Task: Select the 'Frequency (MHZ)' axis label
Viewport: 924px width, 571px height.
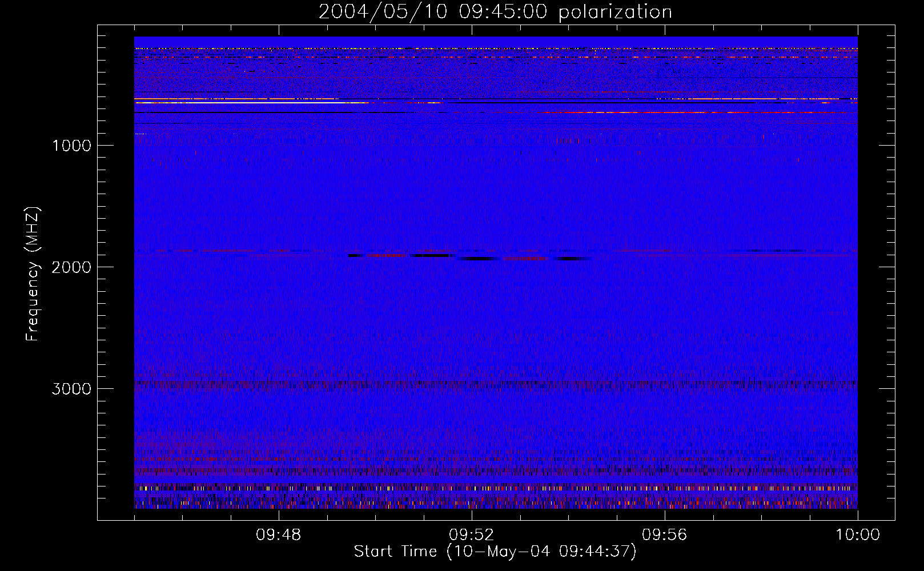Action: 33,274
